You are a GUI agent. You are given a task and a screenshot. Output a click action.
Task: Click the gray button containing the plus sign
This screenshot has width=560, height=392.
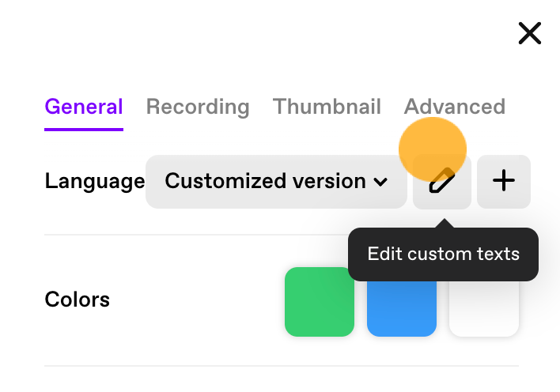click(x=504, y=181)
